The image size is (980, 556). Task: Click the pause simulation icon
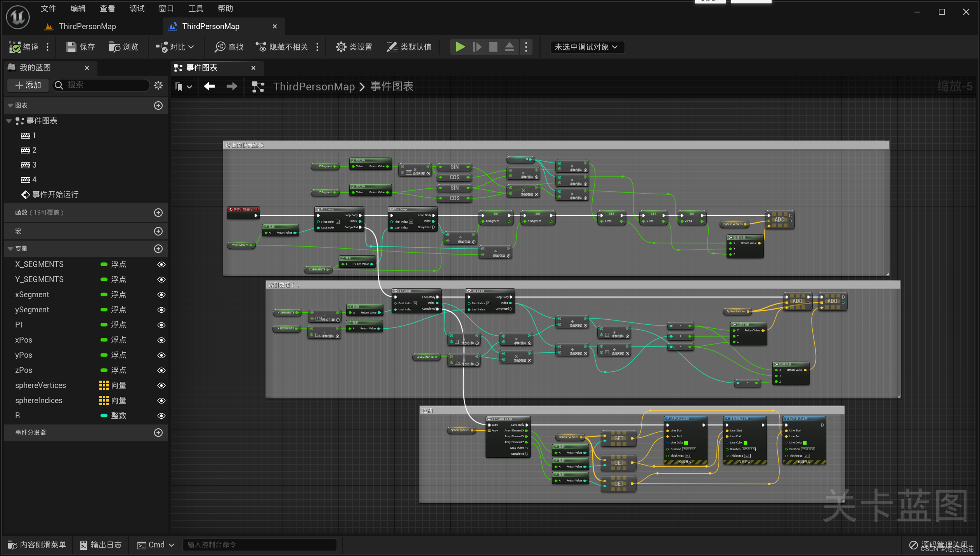pyautogui.click(x=477, y=46)
